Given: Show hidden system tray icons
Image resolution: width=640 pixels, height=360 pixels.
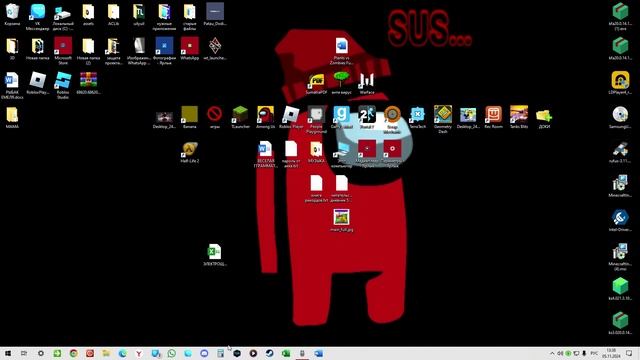Looking at the screenshot, I should point(552,353).
